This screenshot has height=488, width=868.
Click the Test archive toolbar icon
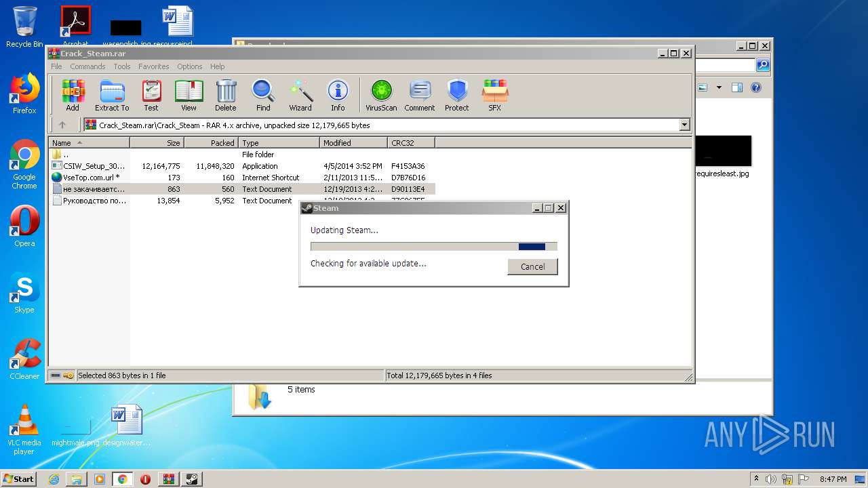[151, 95]
